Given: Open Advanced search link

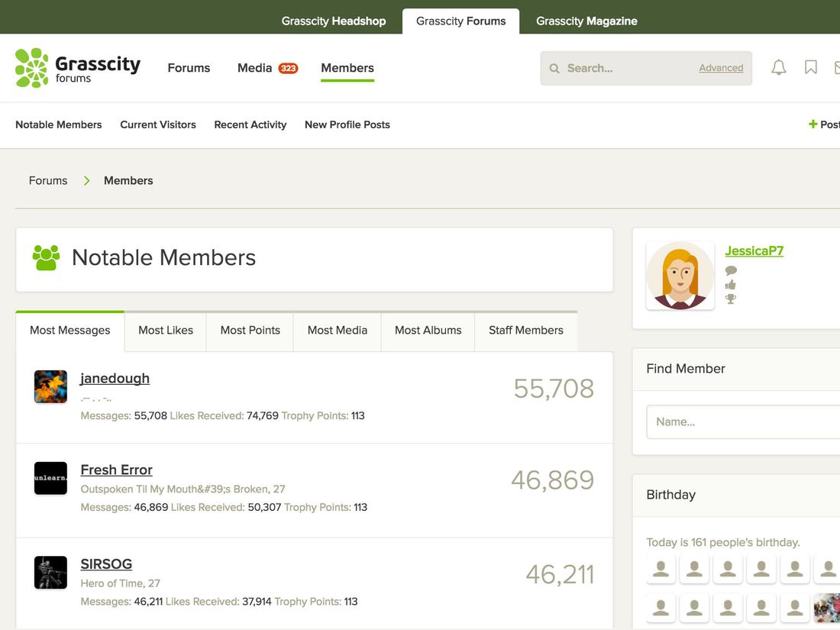Looking at the screenshot, I should point(721,68).
